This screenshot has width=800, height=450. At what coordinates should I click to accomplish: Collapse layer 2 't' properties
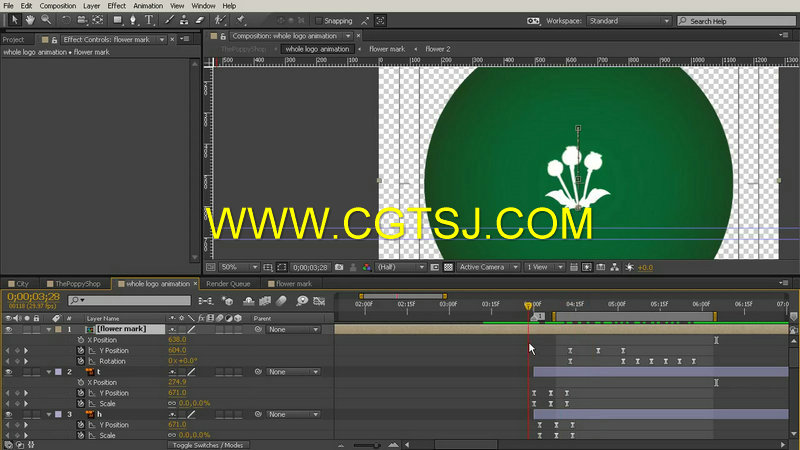point(48,372)
